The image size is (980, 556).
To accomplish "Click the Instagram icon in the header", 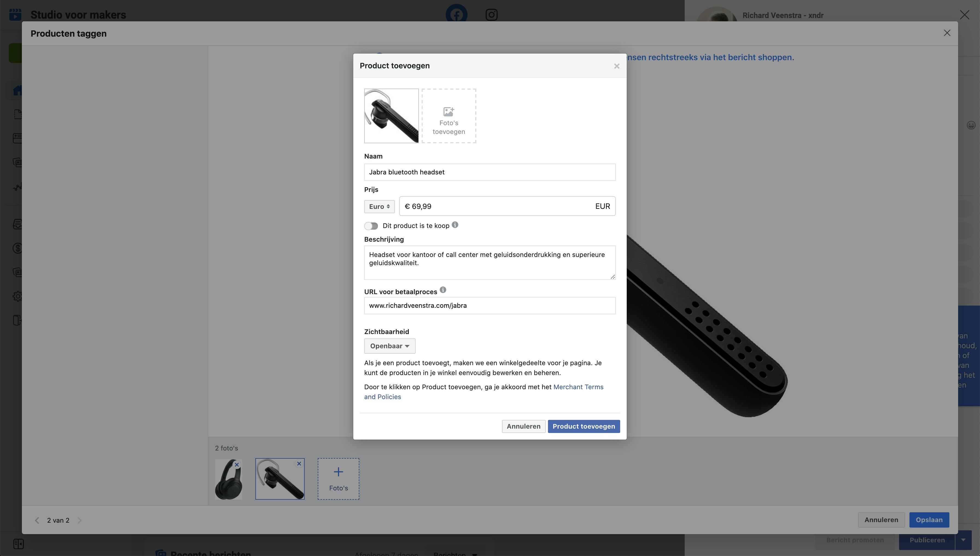I will [491, 14].
